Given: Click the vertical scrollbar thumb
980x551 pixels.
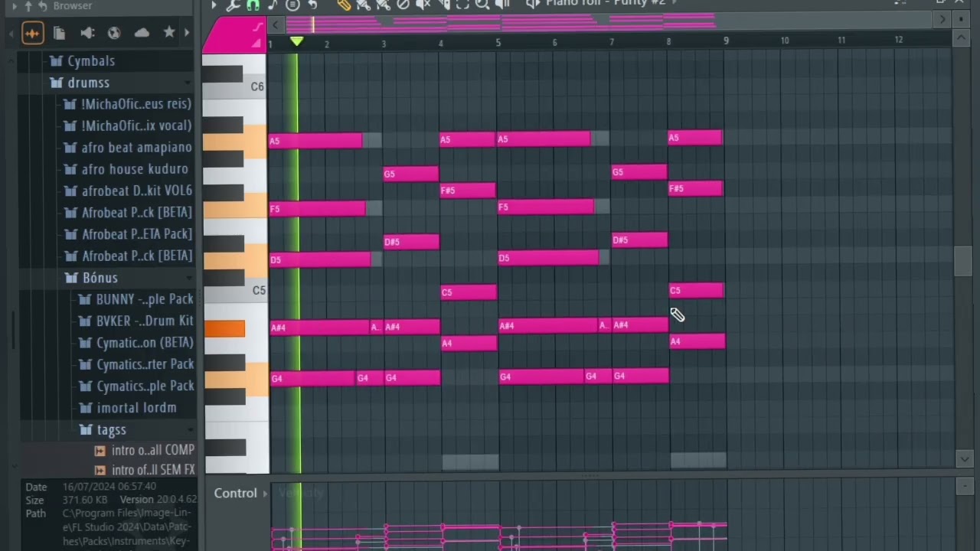Looking at the screenshot, I should [x=963, y=261].
